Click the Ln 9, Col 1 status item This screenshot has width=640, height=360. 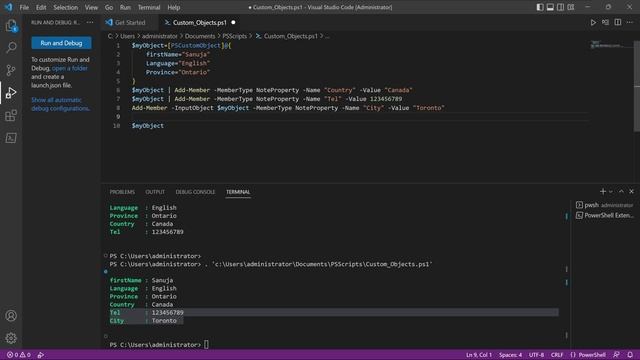(x=479, y=355)
